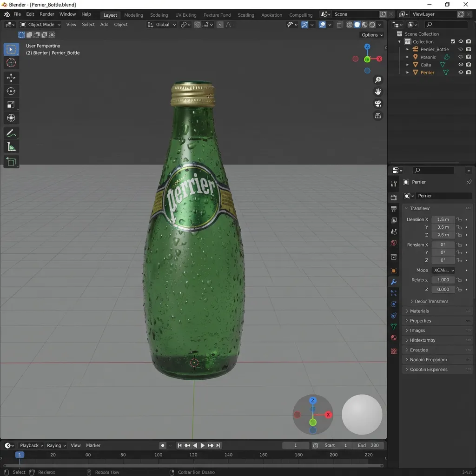
Task: Activate the Rotate tool
Action: 11,91
